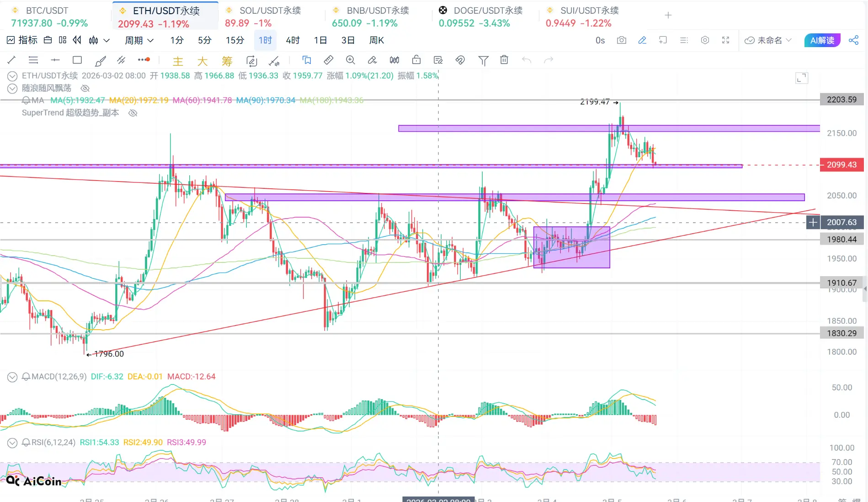Click the magnet snap tool

click(x=460, y=60)
